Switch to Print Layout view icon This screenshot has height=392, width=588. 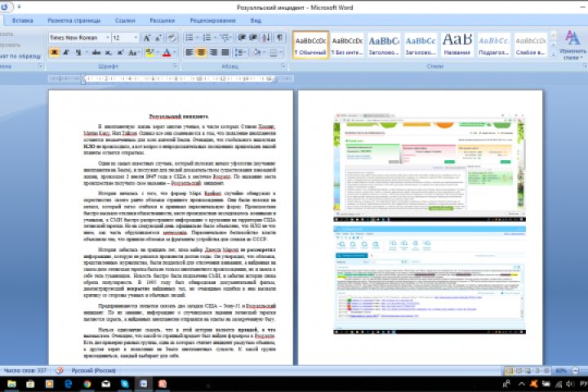point(510,371)
